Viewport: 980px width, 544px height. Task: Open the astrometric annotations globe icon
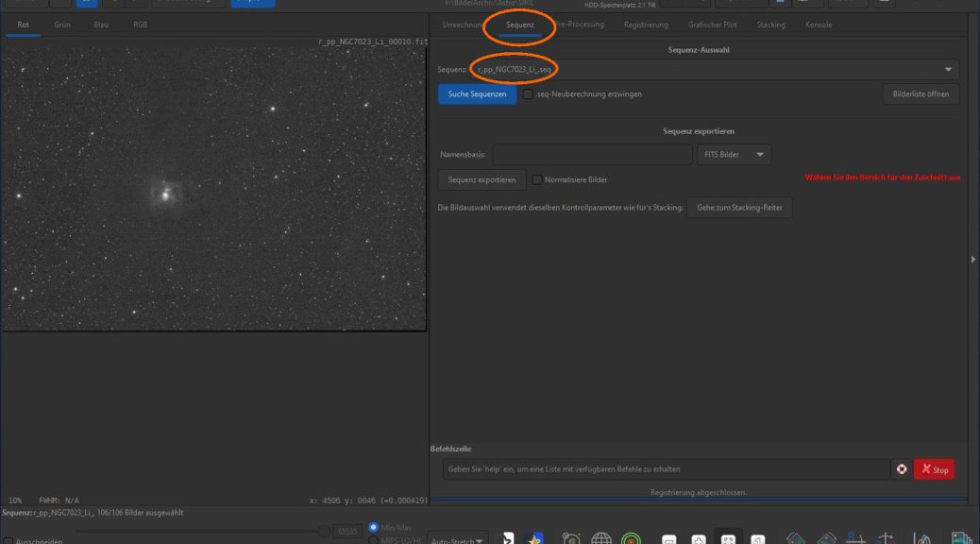pyautogui.click(x=601, y=537)
